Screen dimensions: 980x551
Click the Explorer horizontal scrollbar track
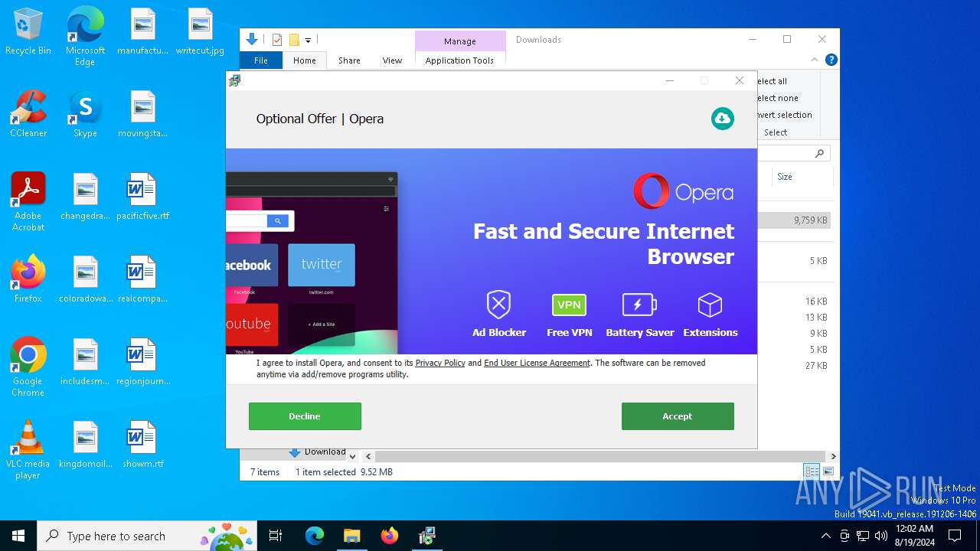click(601, 456)
